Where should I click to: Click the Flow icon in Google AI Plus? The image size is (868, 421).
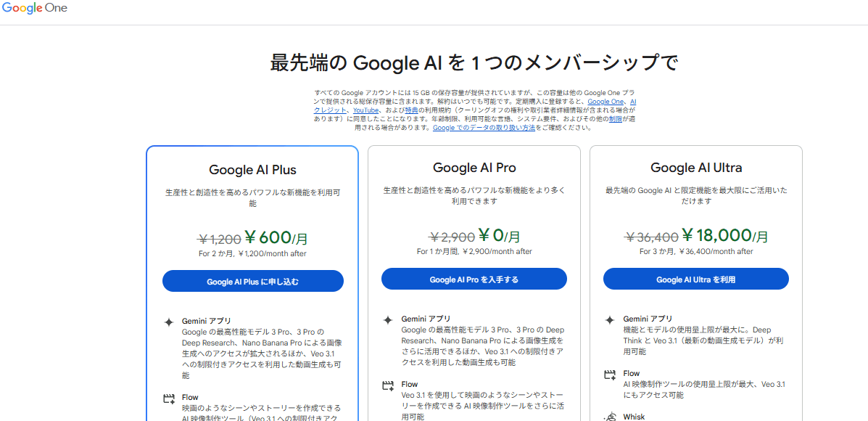tap(169, 398)
